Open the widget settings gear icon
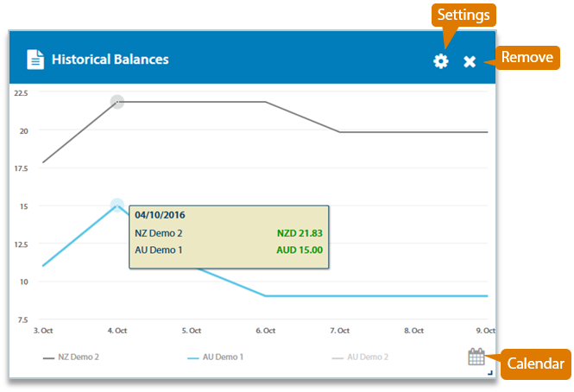Image resolution: width=574 pixels, height=392 pixels. point(441,60)
